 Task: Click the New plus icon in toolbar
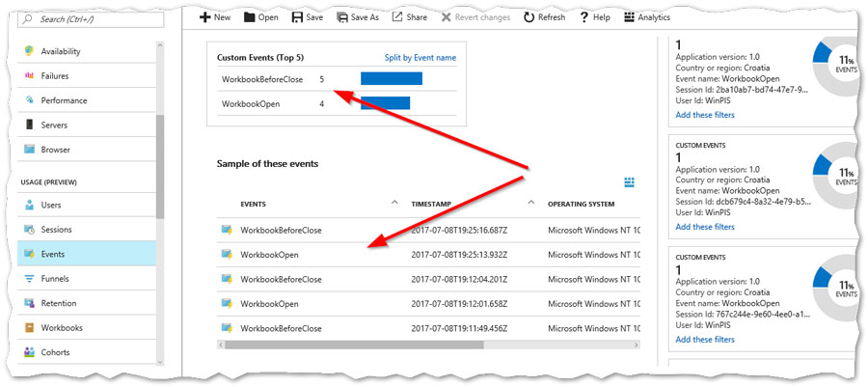click(x=205, y=17)
